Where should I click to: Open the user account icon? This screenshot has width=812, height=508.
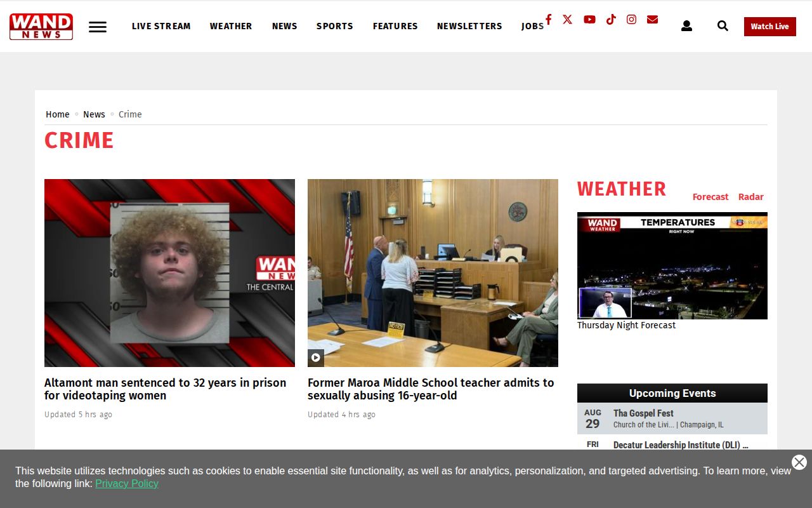click(x=686, y=26)
